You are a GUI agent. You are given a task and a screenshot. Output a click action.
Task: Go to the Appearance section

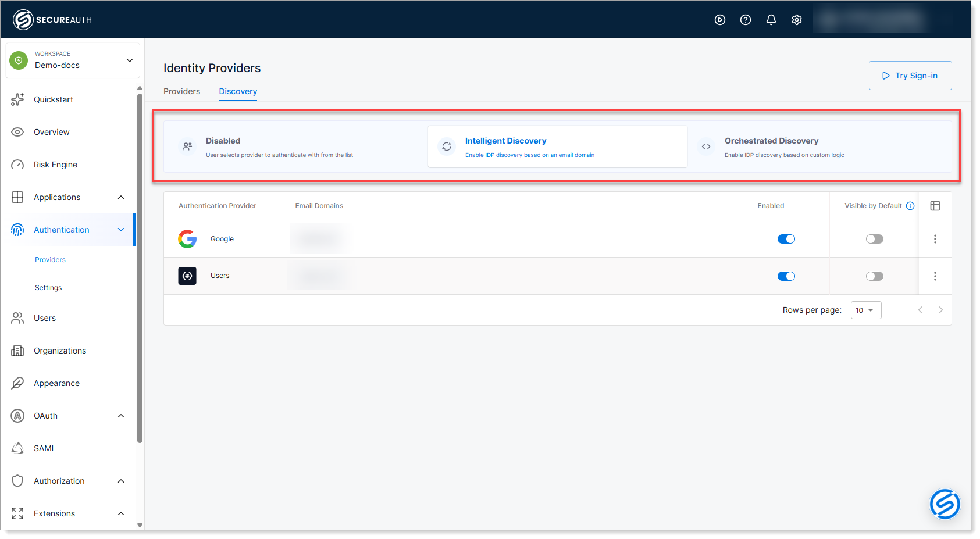[x=56, y=383]
